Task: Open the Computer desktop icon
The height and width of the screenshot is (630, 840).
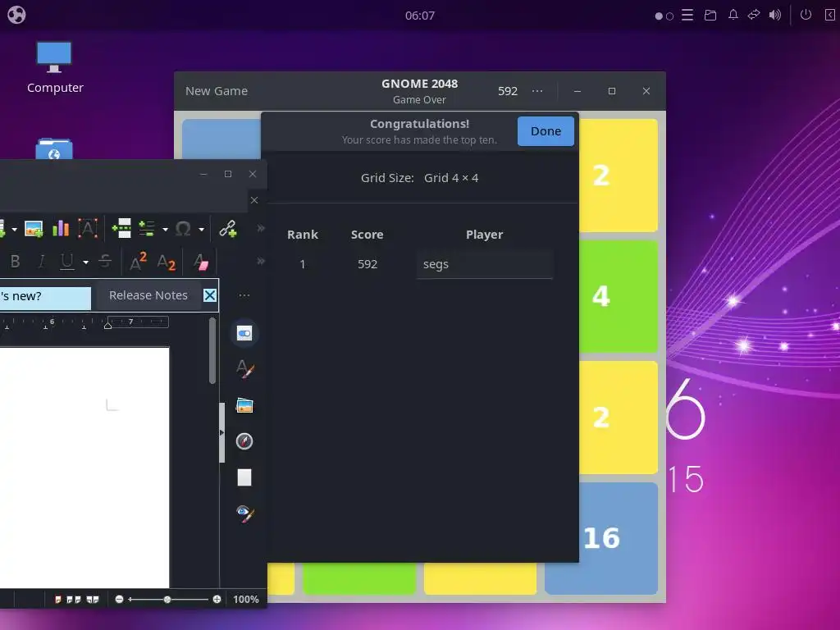Action: pos(55,68)
